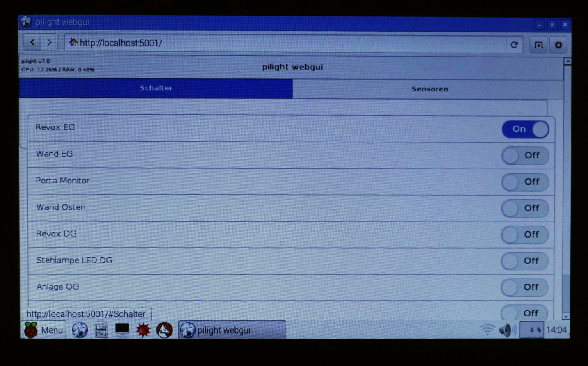The height and width of the screenshot is (366, 588).
Task: Turn on the Wand Osten switch
Action: coord(525,208)
